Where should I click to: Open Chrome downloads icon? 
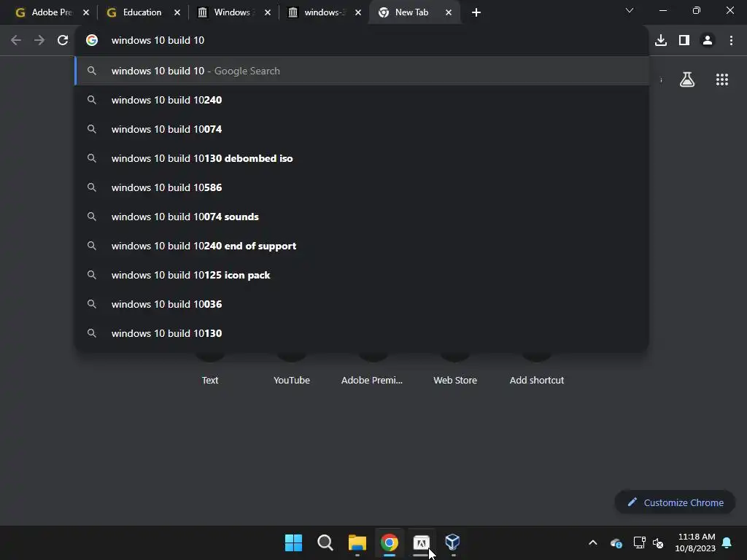(661, 41)
